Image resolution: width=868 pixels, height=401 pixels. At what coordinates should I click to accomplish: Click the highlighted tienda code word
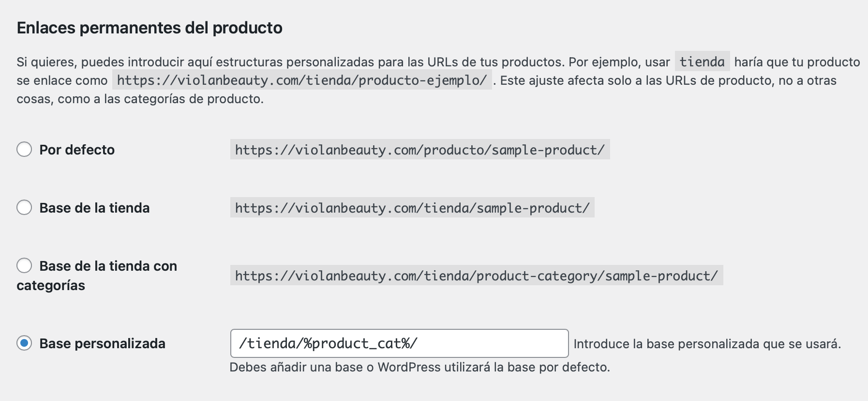tap(702, 62)
